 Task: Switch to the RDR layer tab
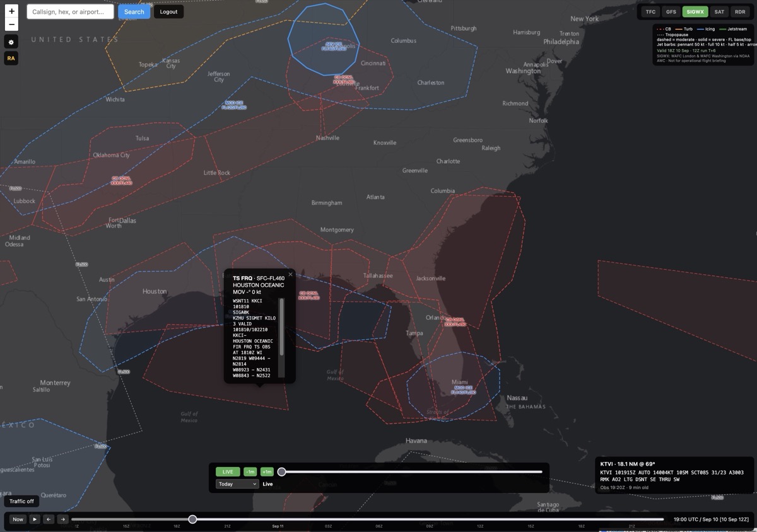(740, 11)
